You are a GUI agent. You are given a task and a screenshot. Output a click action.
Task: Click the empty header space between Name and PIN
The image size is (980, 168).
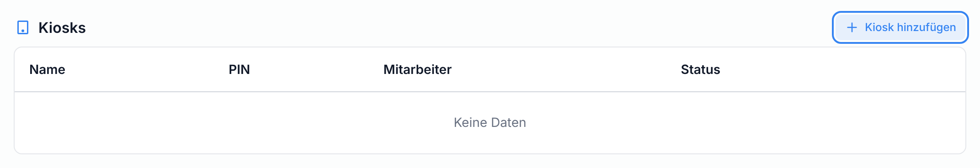pyautogui.click(x=146, y=69)
